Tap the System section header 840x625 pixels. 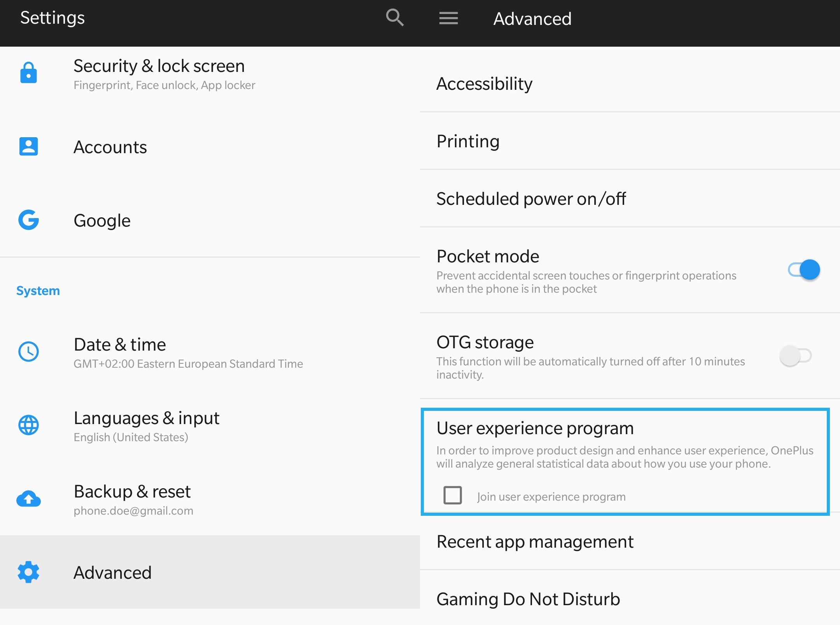(38, 291)
